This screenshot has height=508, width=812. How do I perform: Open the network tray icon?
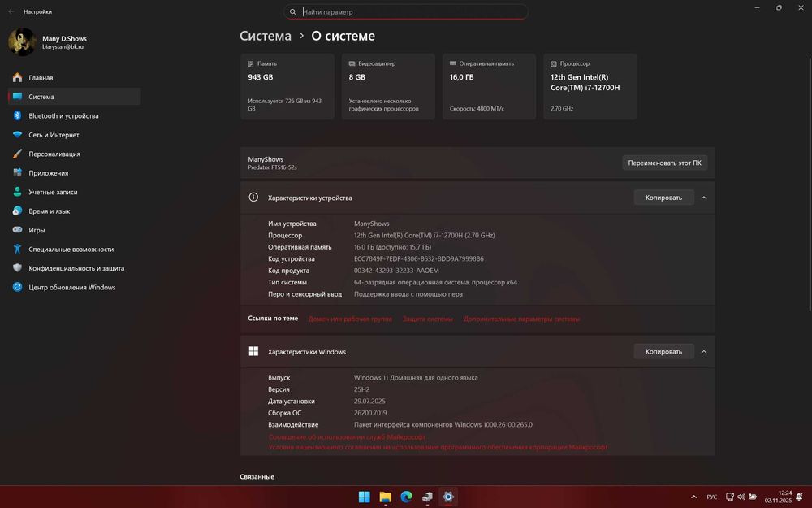[730, 497]
